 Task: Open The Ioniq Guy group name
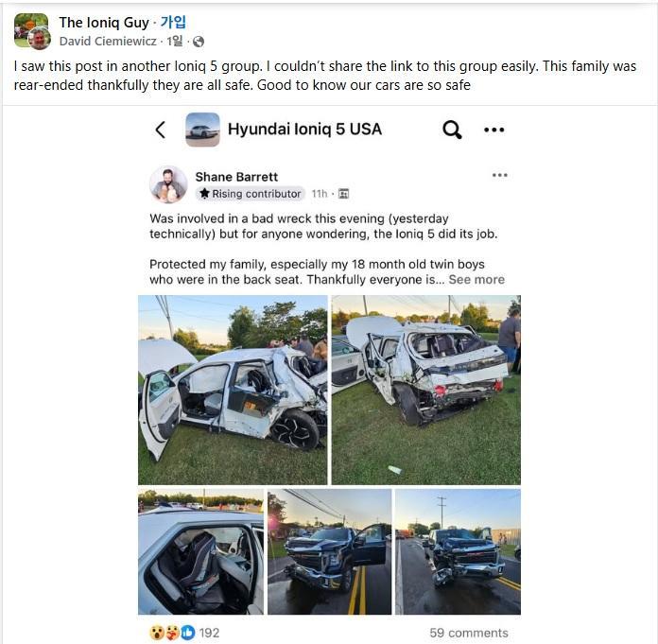tap(104, 23)
